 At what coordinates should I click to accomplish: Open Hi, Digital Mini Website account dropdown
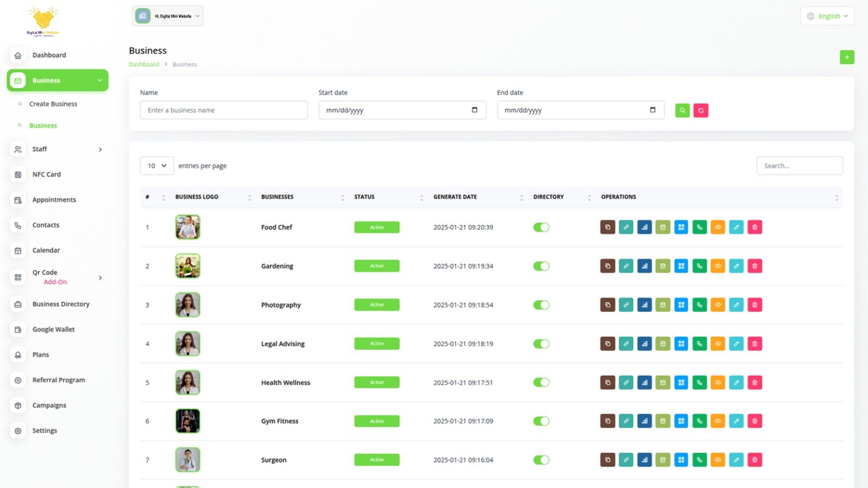pos(168,16)
